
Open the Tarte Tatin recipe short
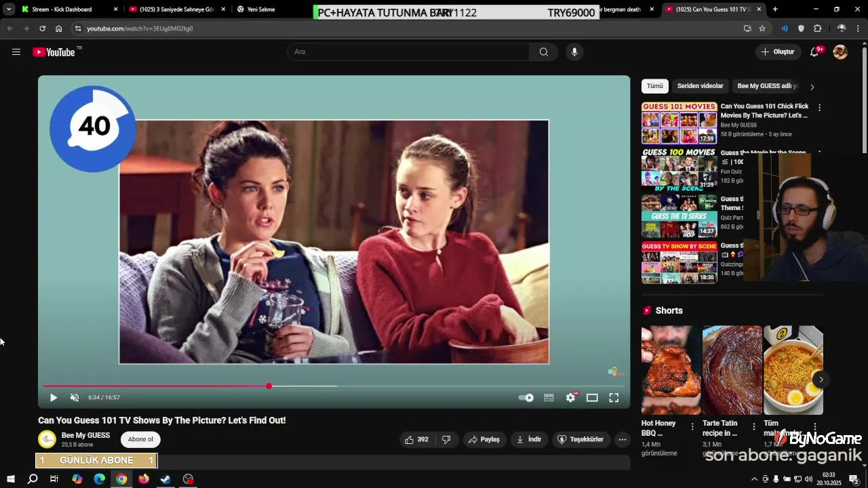tap(732, 370)
